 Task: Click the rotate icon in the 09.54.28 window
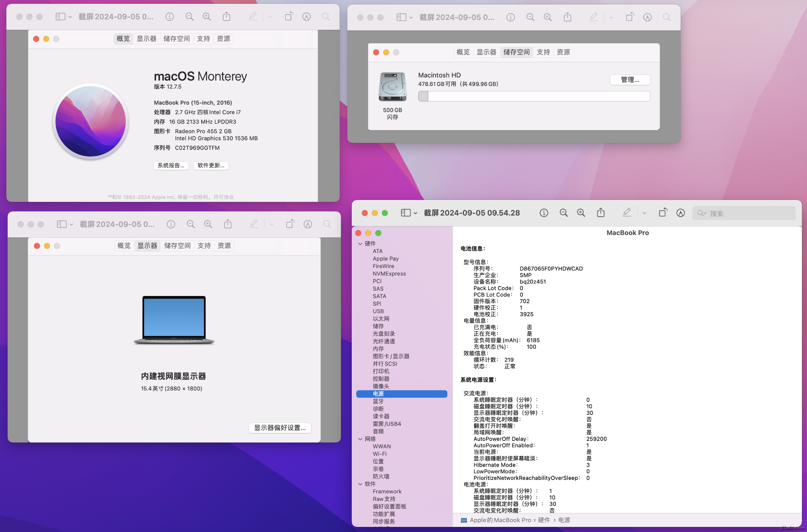[x=663, y=213]
